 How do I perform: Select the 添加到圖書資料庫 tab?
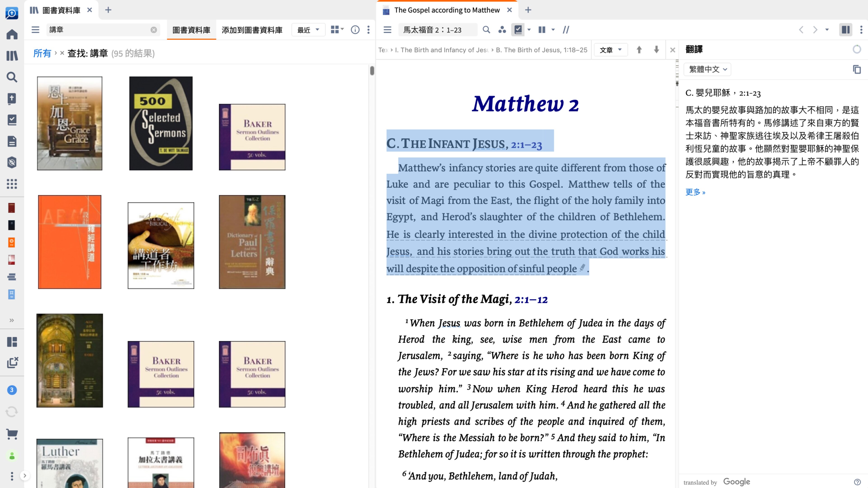(252, 30)
